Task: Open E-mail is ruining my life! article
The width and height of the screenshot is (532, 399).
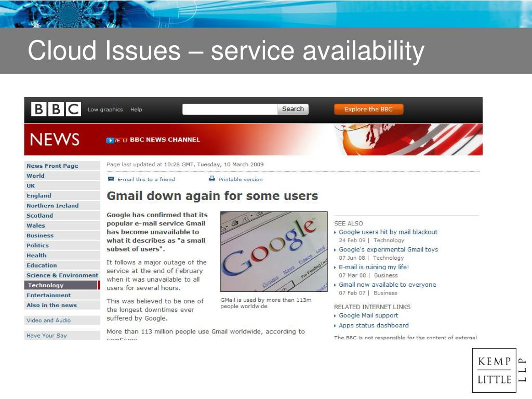Action: (x=374, y=267)
